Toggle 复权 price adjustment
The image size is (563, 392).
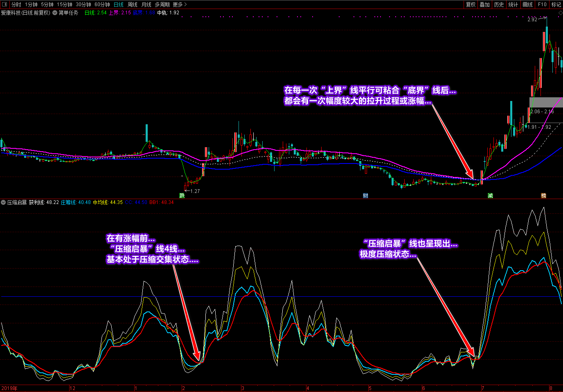pos(471,4)
